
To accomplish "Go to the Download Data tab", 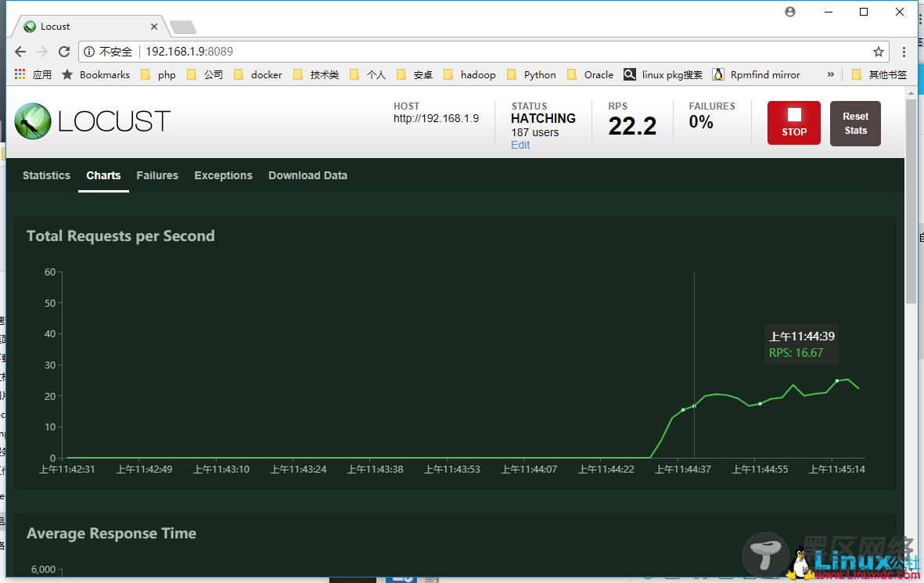I will pos(307,175).
